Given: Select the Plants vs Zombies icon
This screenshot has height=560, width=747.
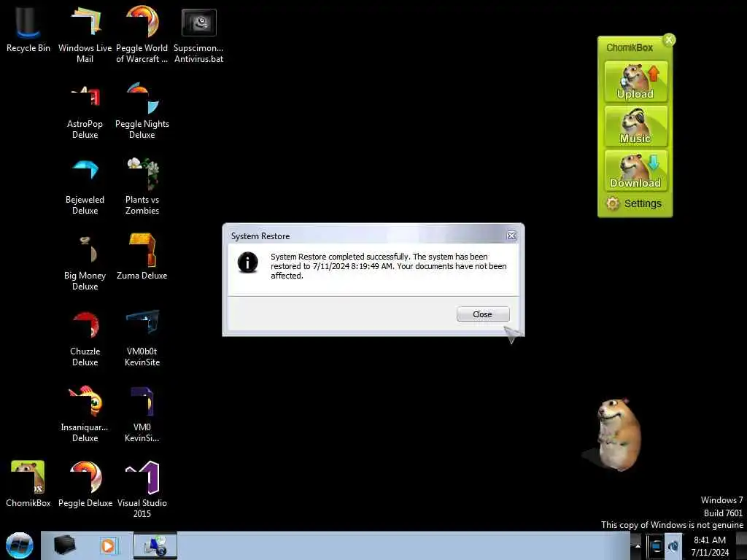Looking at the screenshot, I should tap(142, 186).
